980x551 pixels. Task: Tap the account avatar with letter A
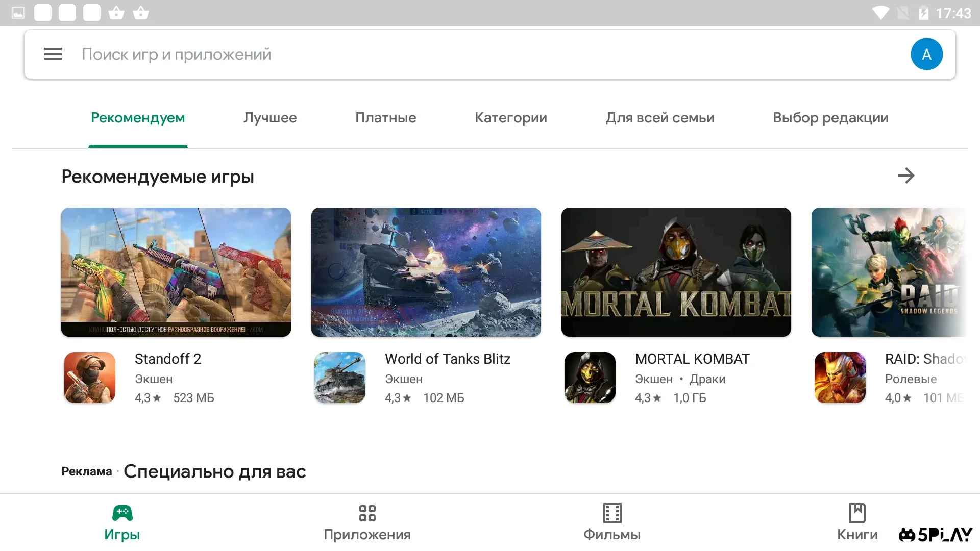926,54
